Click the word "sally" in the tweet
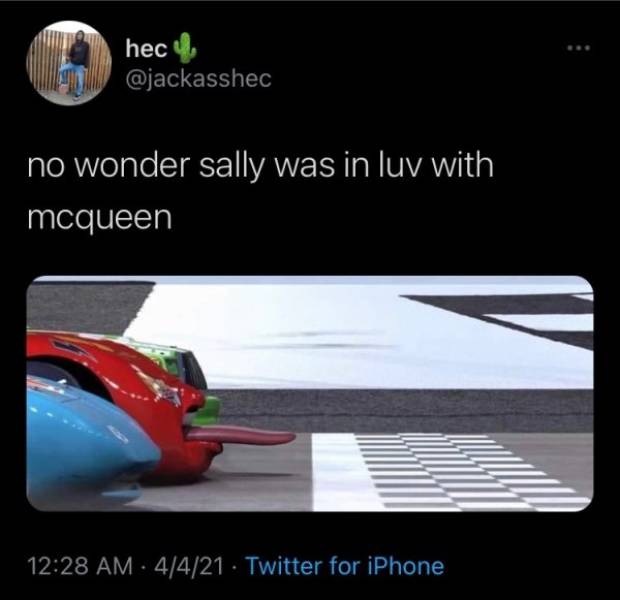This screenshot has height=600, width=620. [231, 165]
